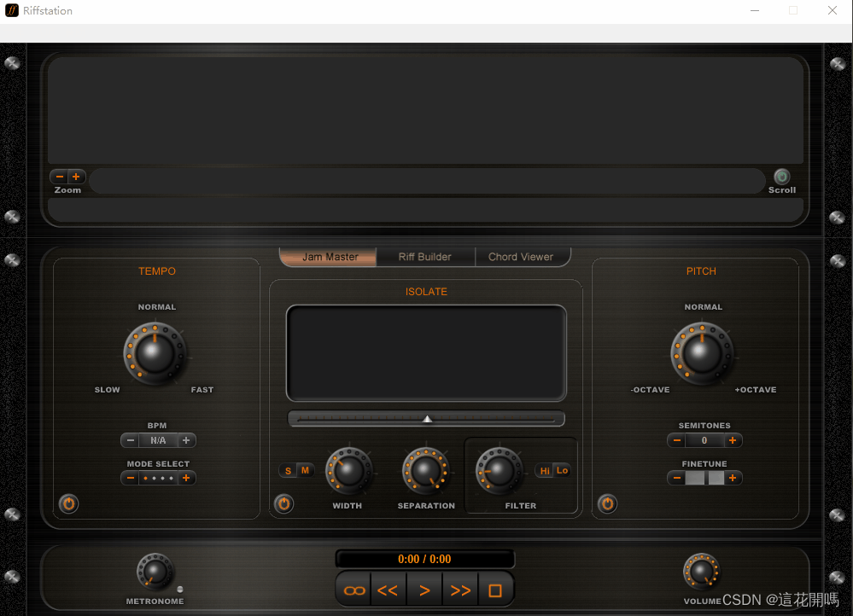Click the Width knob
This screenshot has width=853, height=616.
click(348, 471)
